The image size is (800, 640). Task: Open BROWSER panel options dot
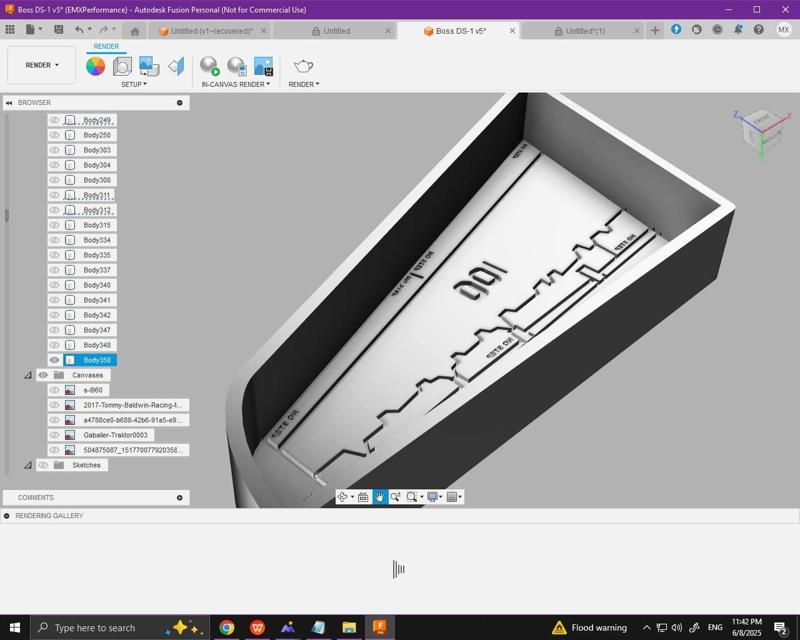(x=180, y=103)
